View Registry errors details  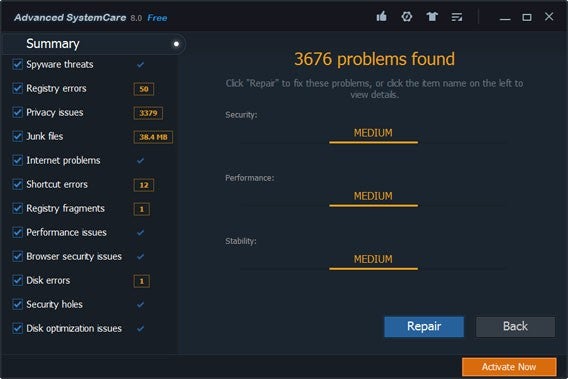click(56, 88)
